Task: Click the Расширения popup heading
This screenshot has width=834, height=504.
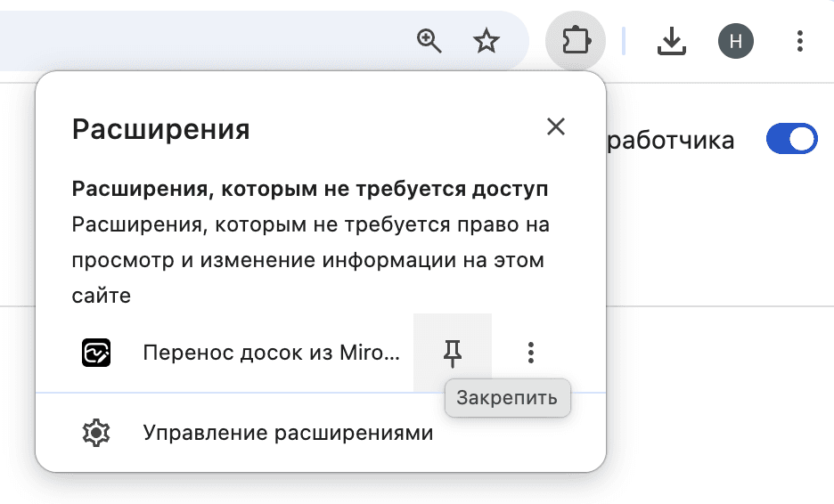Action: tap(160, 129)
